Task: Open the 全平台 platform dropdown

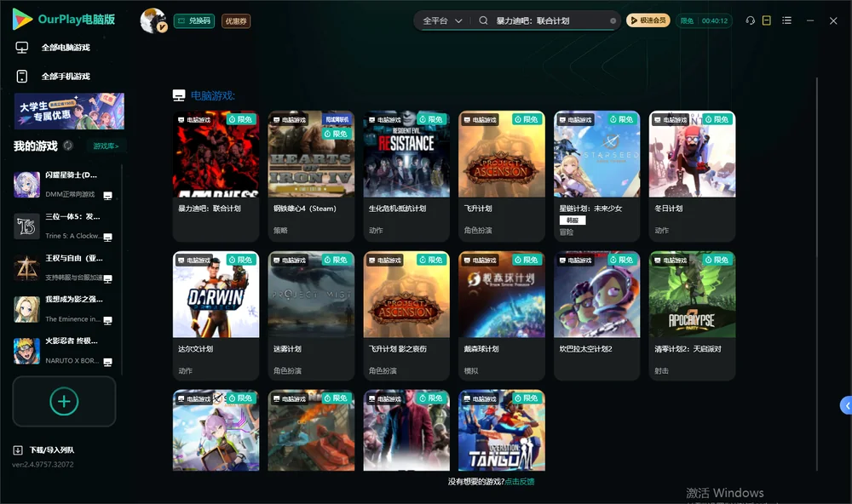Action: click(442, 20)
